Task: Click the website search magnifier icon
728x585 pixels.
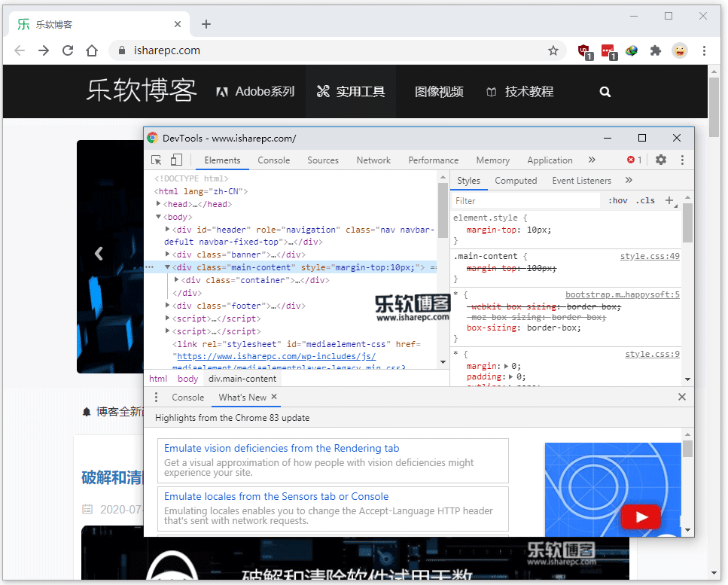Action: pyautogui.click(x=605, y=92)
